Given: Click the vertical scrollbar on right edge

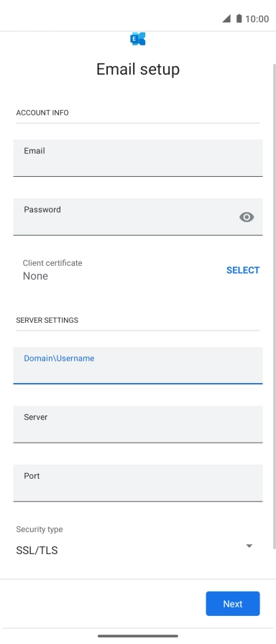Looking at the screenshot, I should point(275,306).
